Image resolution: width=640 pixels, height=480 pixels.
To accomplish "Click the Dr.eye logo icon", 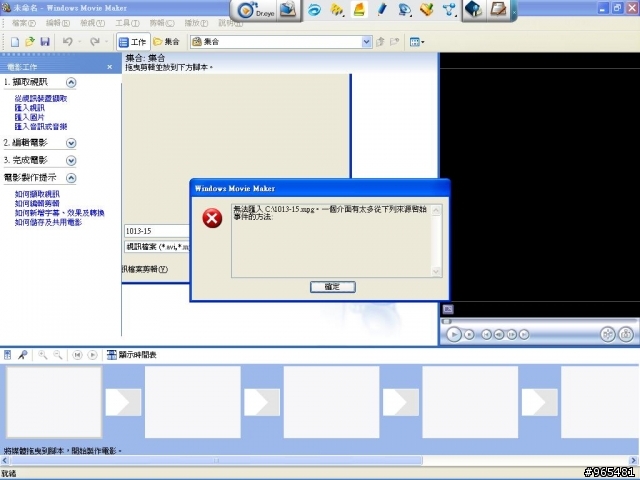I will coord(246,10).
